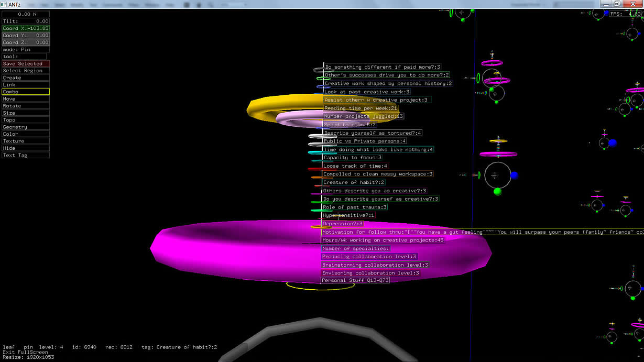
Task: Click green sphere below the large white circle
Action: pyautogui.click(x=497, y=192)
